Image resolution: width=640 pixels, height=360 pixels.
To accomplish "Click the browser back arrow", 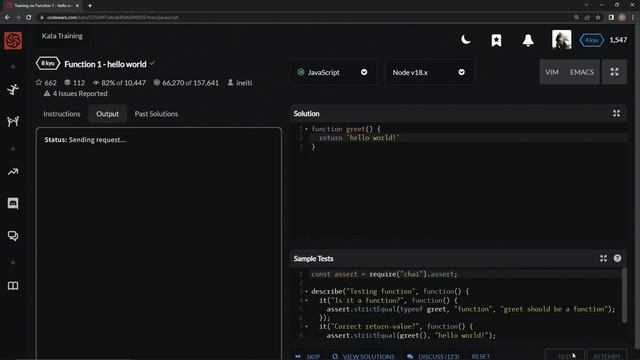I will [x=7, y=18].
